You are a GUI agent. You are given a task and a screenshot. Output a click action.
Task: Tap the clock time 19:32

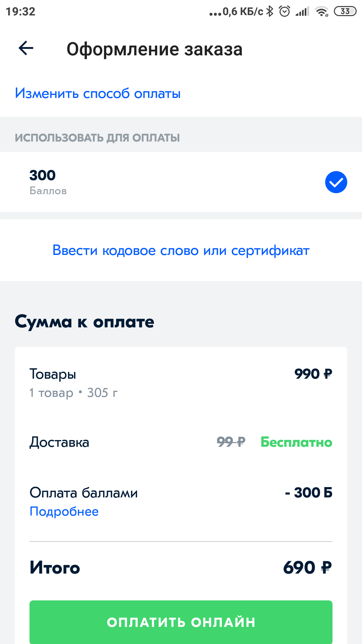20,11
